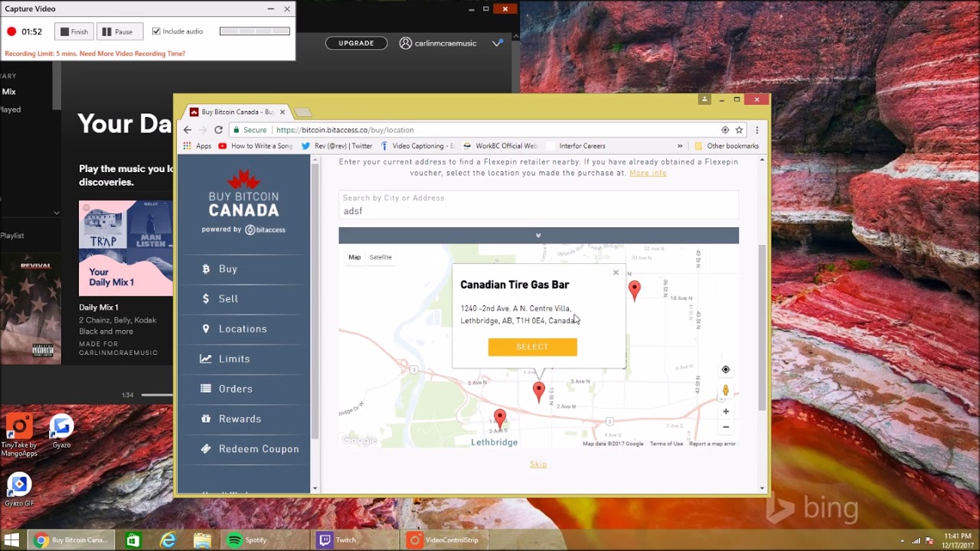Open WorkBC Official Website bookmark
The width and height of the screenshot is (980, 551).
[501, 146]
